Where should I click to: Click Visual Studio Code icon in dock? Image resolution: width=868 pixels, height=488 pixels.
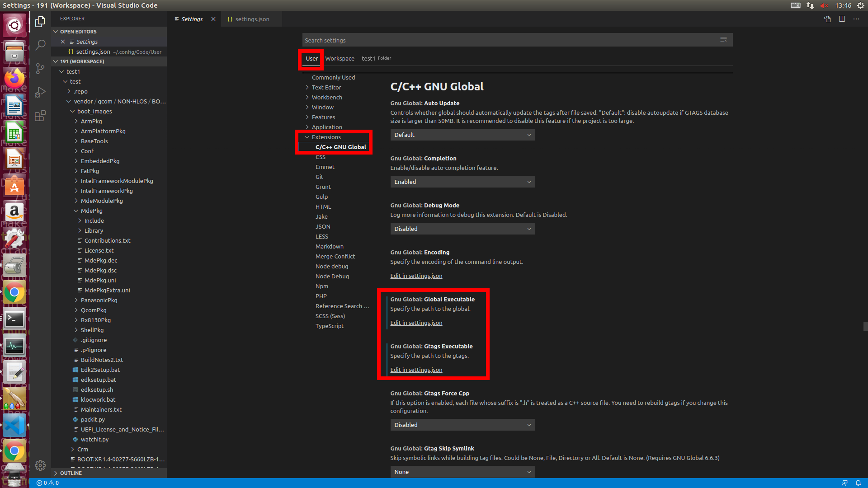tap(14, 426)
